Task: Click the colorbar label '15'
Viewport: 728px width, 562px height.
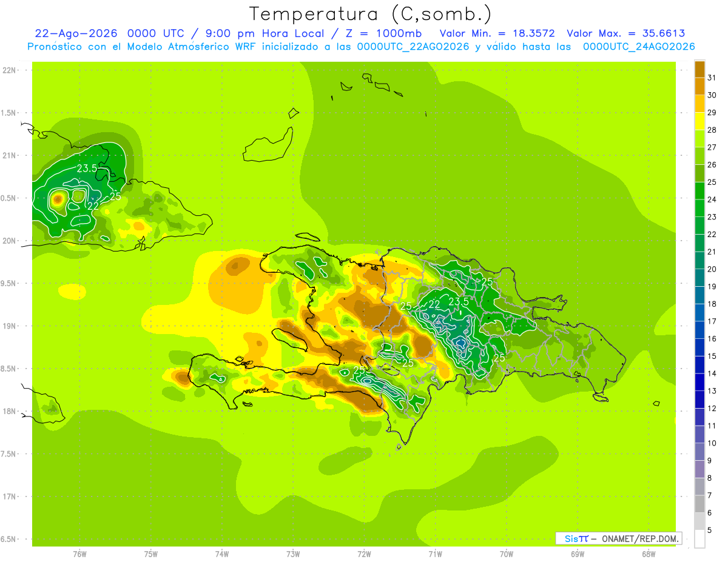Action: 712,356
